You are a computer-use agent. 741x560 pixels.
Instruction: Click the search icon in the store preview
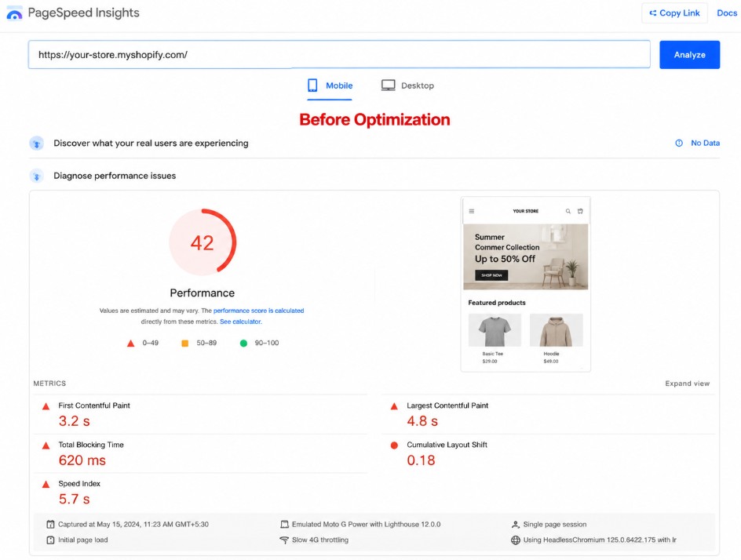(568, 211)
